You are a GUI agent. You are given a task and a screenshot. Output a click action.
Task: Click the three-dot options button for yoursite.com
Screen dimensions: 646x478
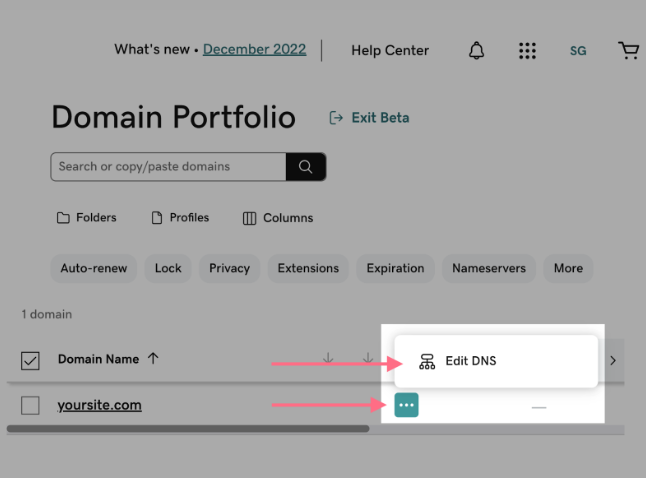[406, 405]
